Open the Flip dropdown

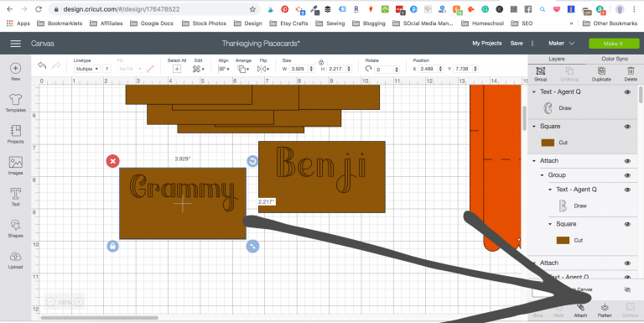(x=262, y=69)
